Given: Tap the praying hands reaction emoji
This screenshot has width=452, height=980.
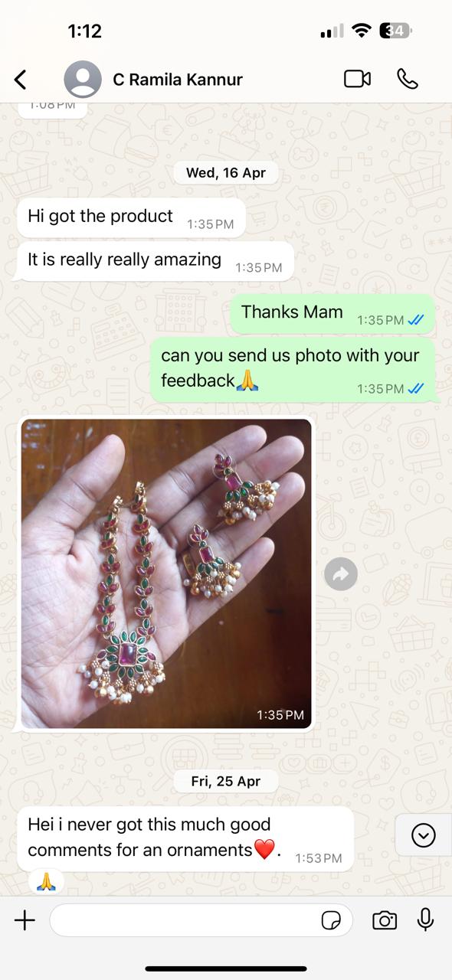Looking at the screenshot, I should [x=46, y=881].
